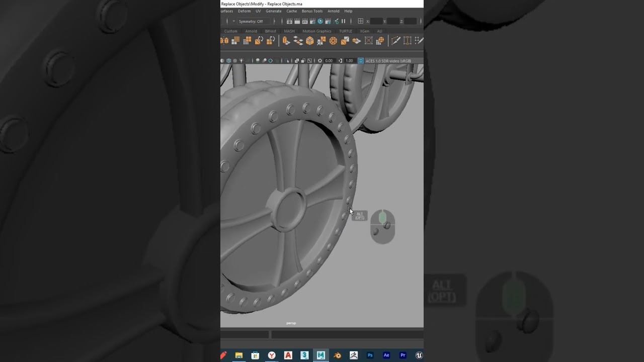This screenshot has width=644, height=362.
Task: Switch to the MASH shelf tab
Action: pos(289,31)
